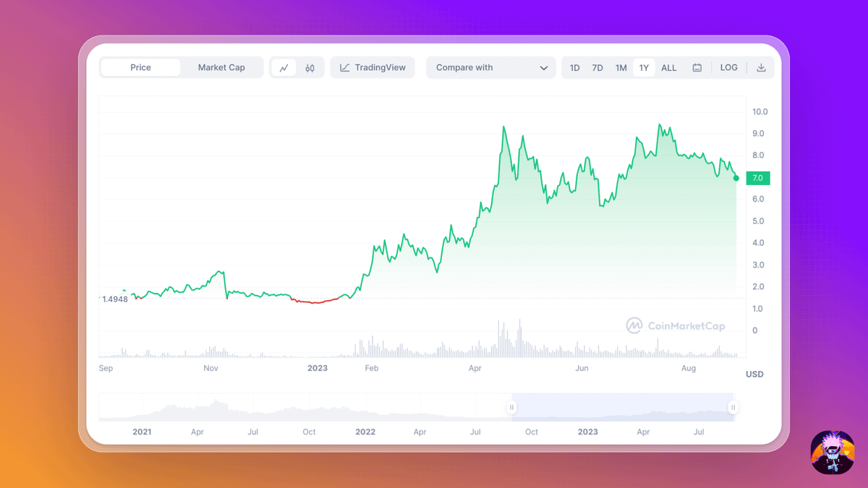This screenshot has height=488, width=868.
Task: Grab the left range slider handle
Action: (x=512, y=408)
